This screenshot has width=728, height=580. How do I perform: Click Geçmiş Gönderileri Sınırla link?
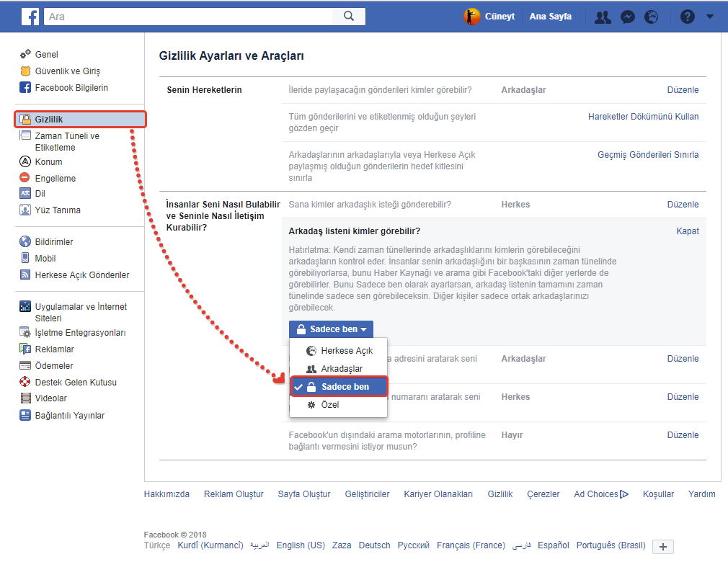point(647,155)
